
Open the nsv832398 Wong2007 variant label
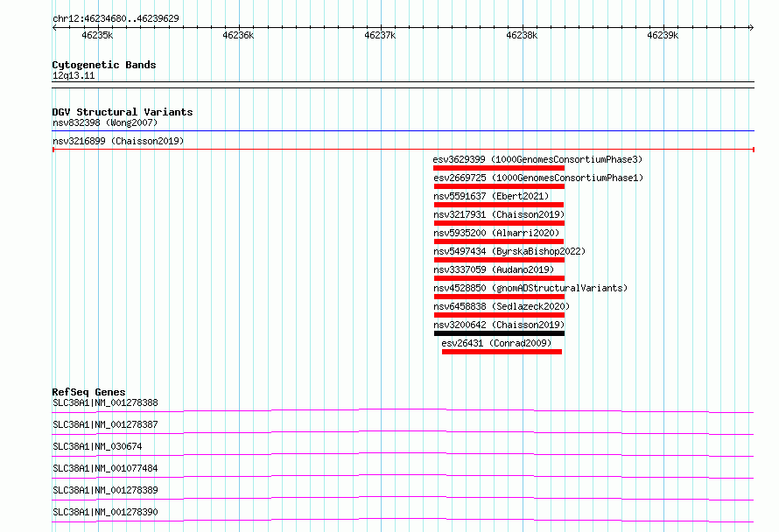(105, 122)
